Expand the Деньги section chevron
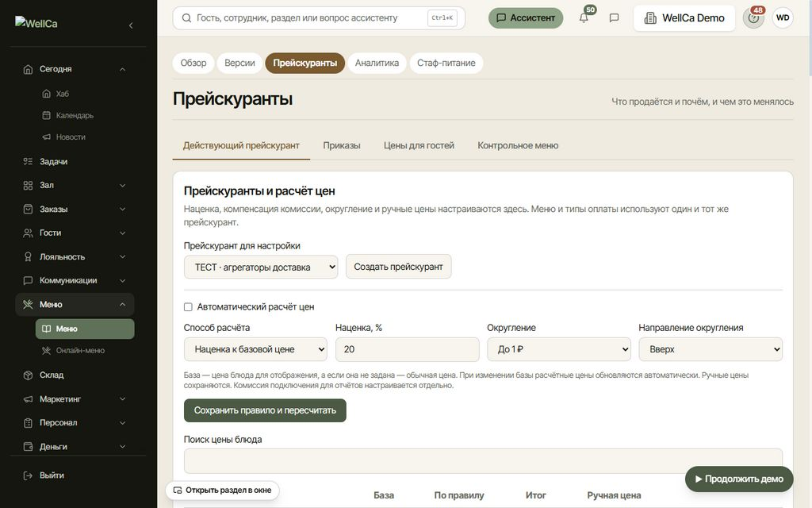 pyautogui.click(x=123, y=446)
